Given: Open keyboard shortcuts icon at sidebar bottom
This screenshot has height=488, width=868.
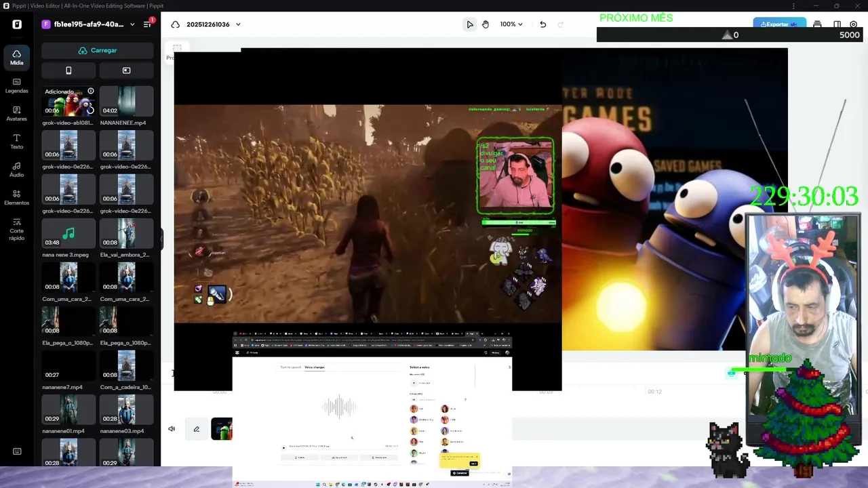Looking at the screenshot, I should click(x=16, y=451).
